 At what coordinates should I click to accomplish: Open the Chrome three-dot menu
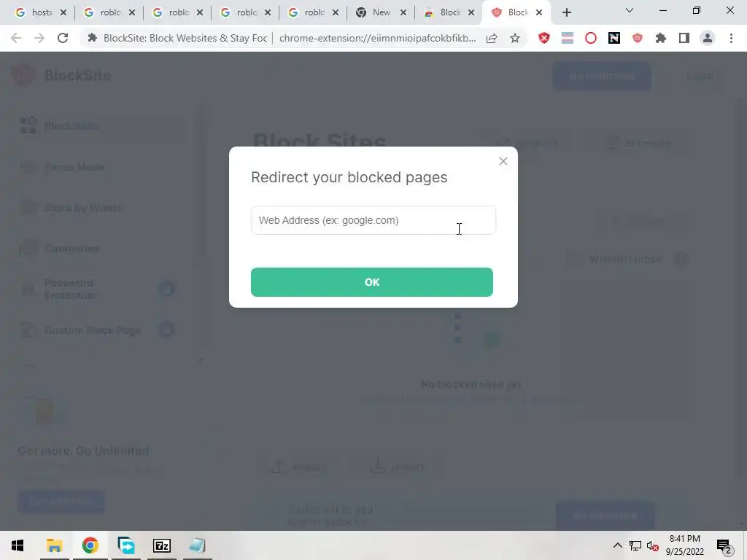(731, 38)
